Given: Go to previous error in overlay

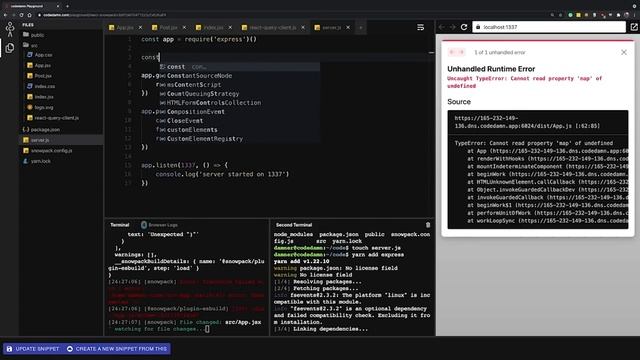Looking at the screenshot, I should (452, 52).
